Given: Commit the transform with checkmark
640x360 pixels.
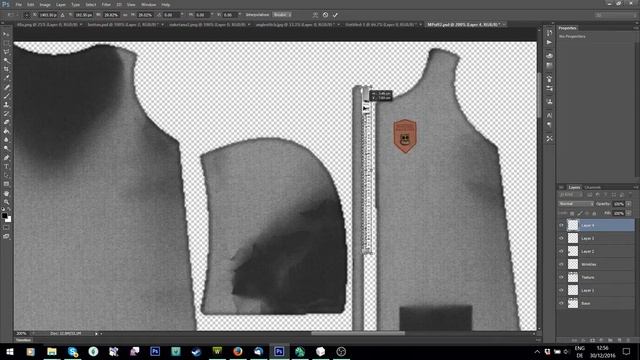Looking at the screenshot, I should point(335,15).
